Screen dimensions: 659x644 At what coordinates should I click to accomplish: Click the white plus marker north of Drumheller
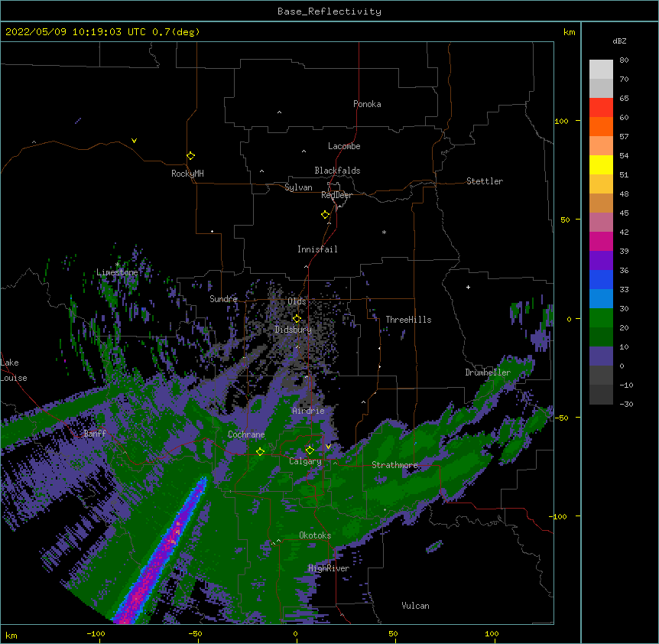pos(468,287)
